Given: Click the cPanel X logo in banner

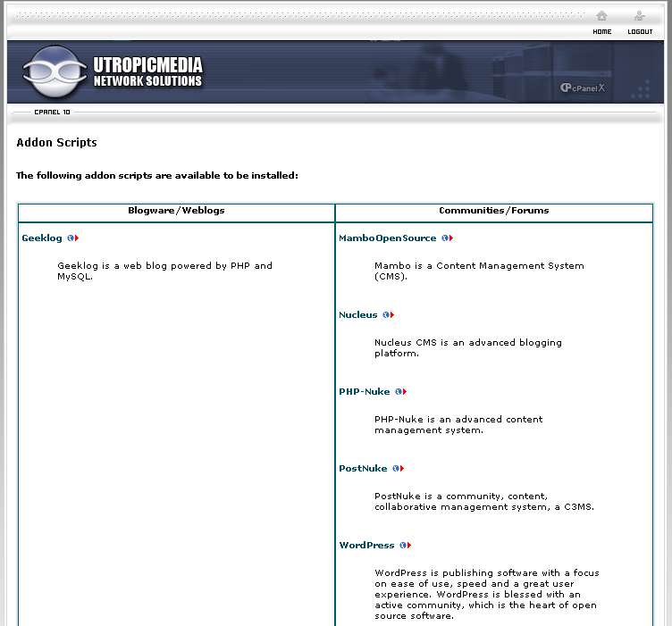Looking at the screenshot, I should click(583, 88).
